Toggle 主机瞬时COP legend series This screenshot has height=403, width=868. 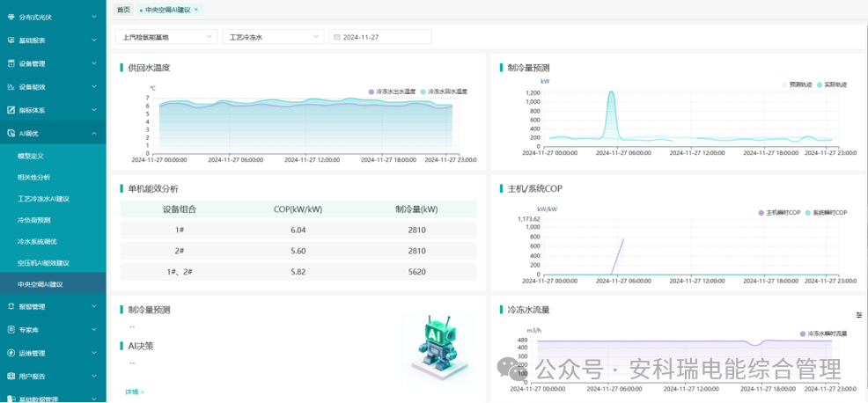pyautogui.click(x=780, y=213)
